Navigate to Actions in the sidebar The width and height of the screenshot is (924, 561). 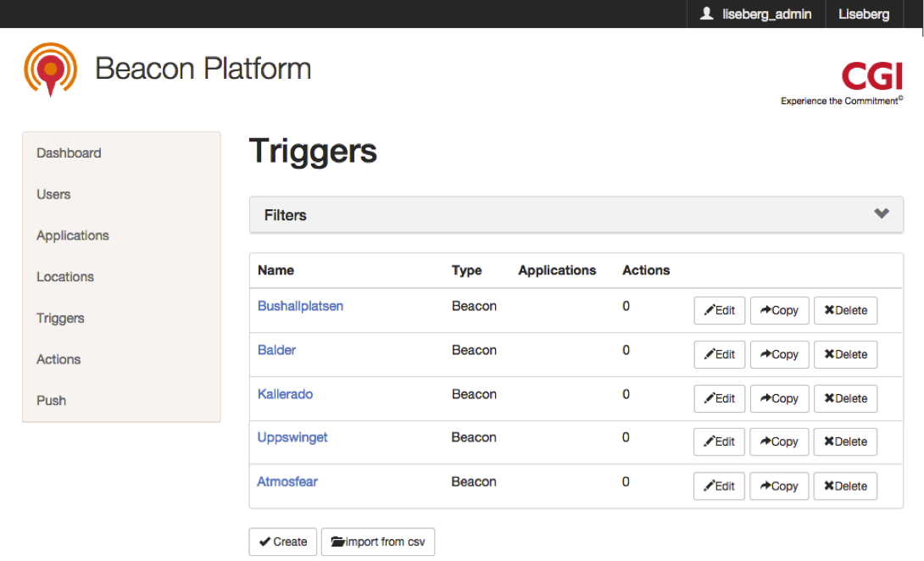point(59,359)
